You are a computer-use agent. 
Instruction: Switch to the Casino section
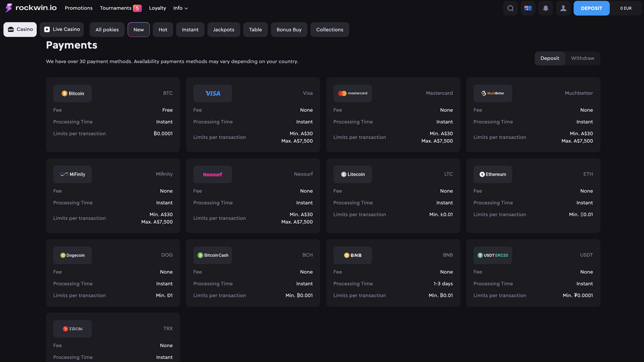click(20, 29)
